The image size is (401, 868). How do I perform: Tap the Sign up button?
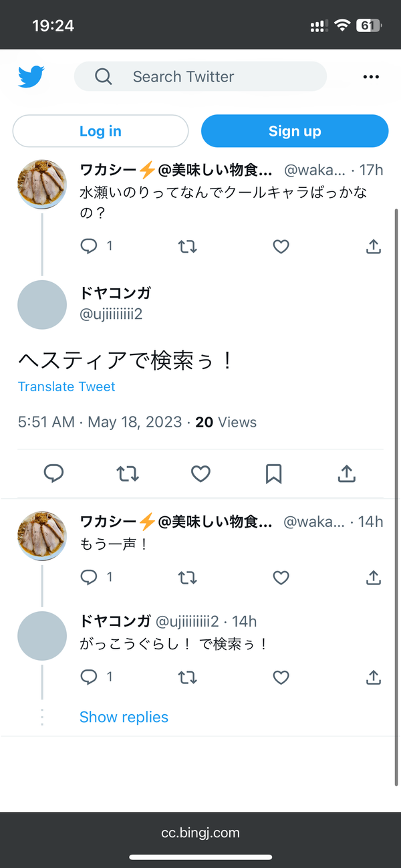click(x=295, y=131)
